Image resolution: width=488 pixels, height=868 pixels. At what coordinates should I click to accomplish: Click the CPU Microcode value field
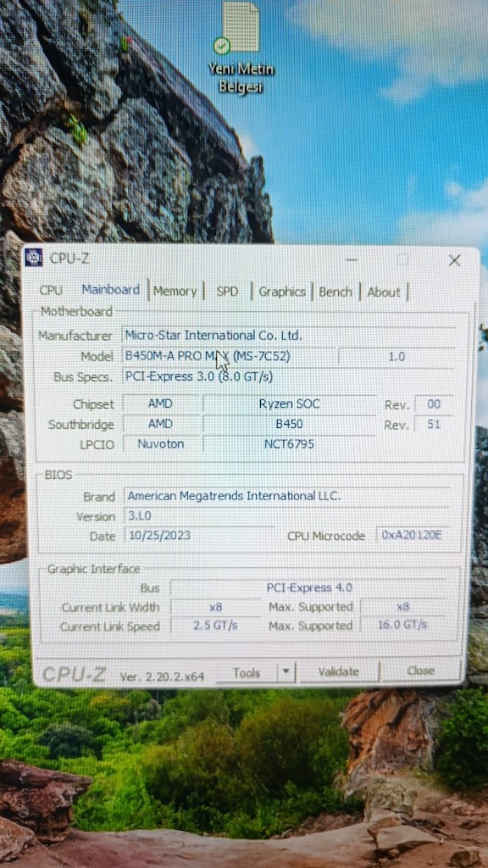pyautogui.click(x=412, y=535)
